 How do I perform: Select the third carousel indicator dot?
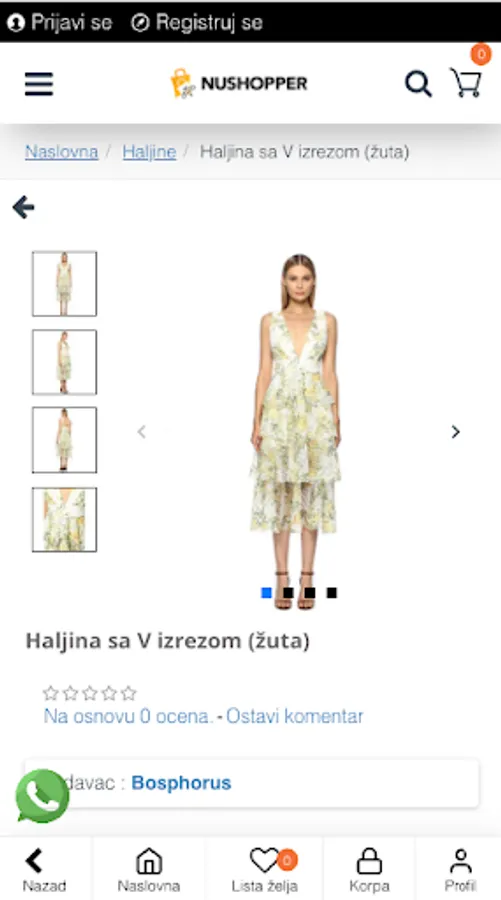(x=310, y=593)
